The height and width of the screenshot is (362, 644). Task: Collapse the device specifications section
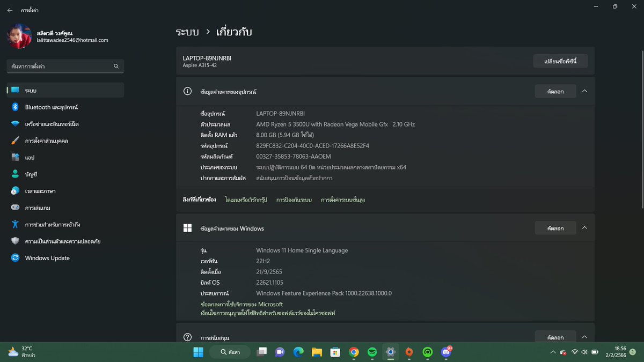coord(584,91)
